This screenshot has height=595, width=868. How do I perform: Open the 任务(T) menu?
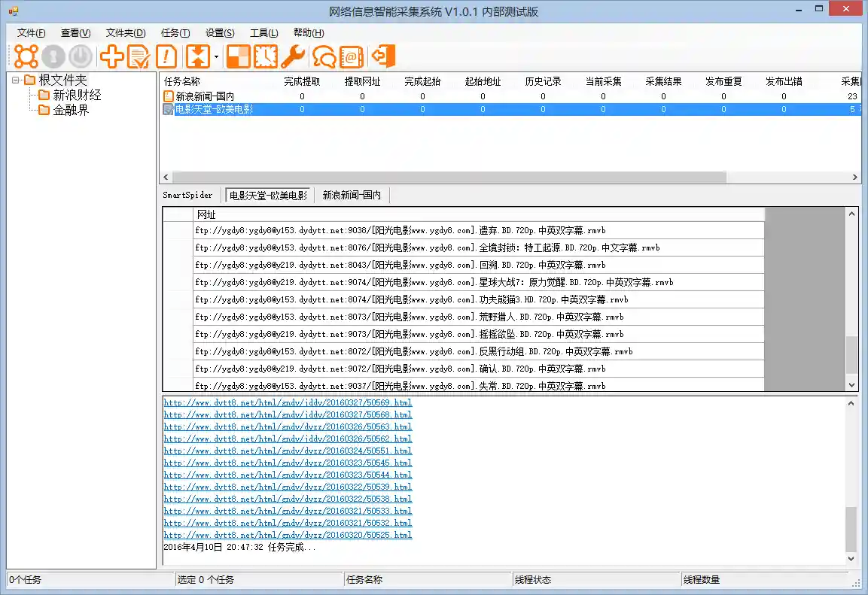coord(175,33)
